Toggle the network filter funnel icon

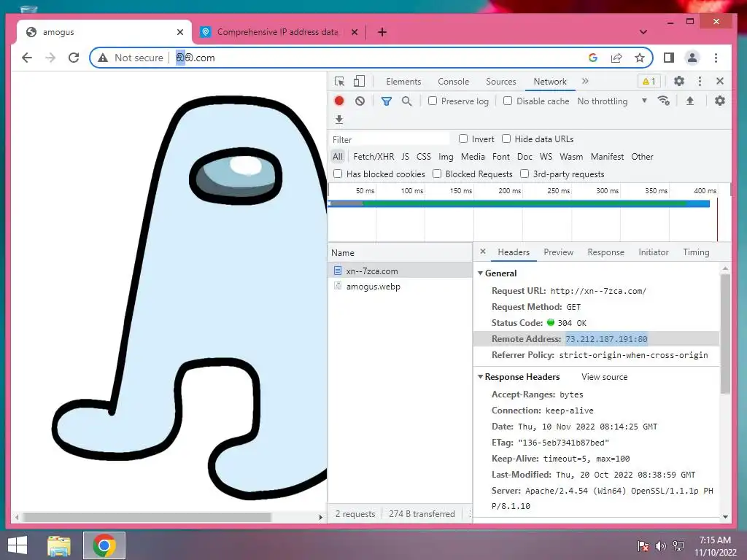tap(387, 101)
